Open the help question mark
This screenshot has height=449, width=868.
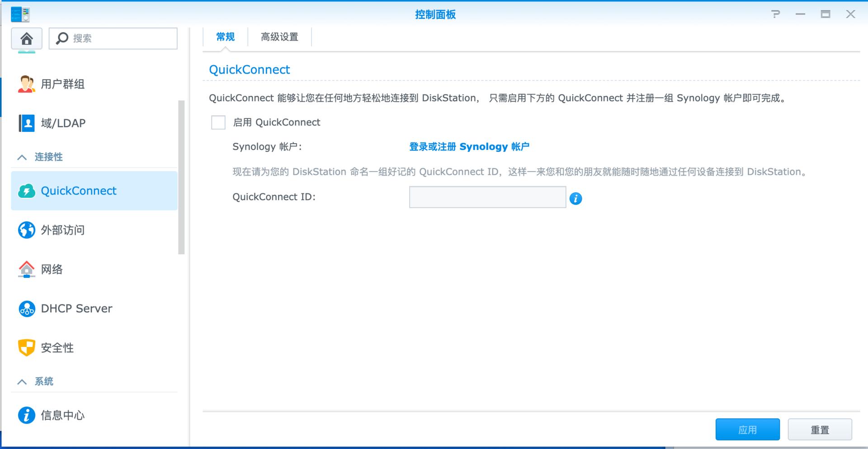click(776, 14)
